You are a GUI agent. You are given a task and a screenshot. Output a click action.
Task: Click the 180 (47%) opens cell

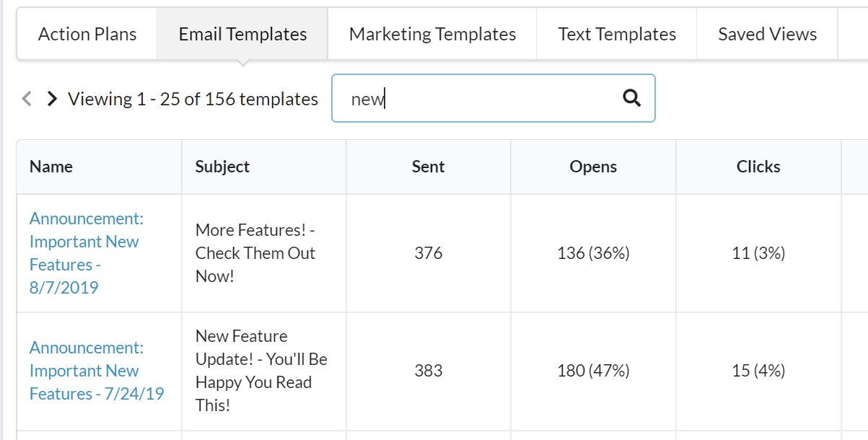[593, 371]
